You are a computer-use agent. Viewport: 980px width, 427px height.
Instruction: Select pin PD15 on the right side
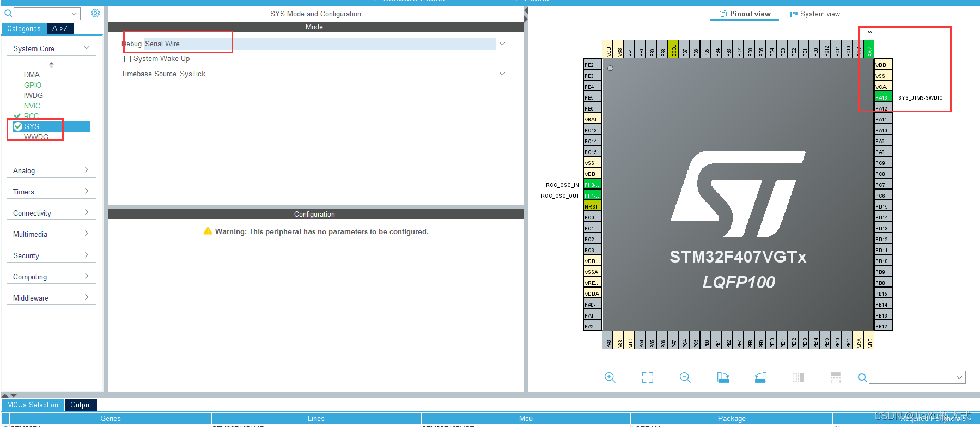pyautogui.click(x=883, y=206)
